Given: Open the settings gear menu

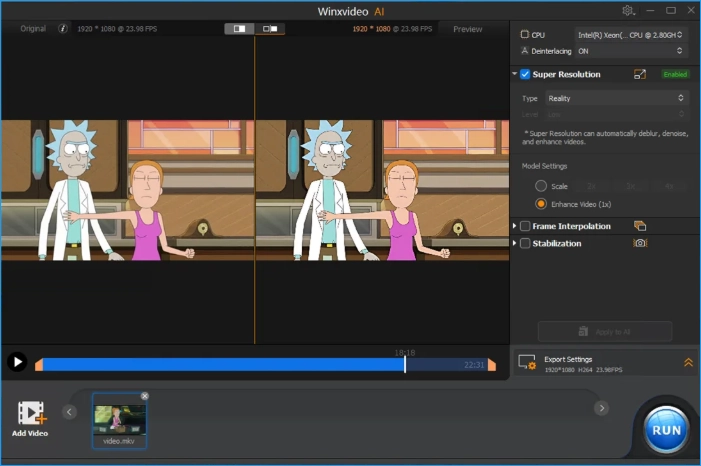Looking at the screenshot, I should tap(628, 11).
